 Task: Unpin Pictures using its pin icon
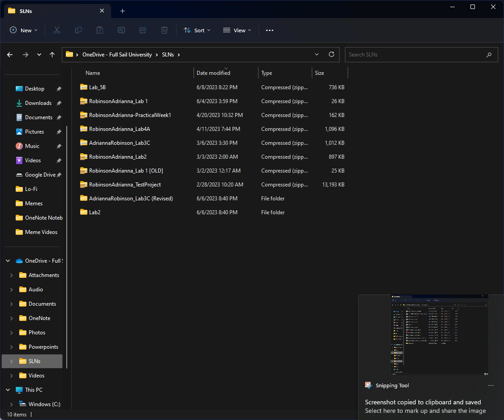tap(59, 132)
